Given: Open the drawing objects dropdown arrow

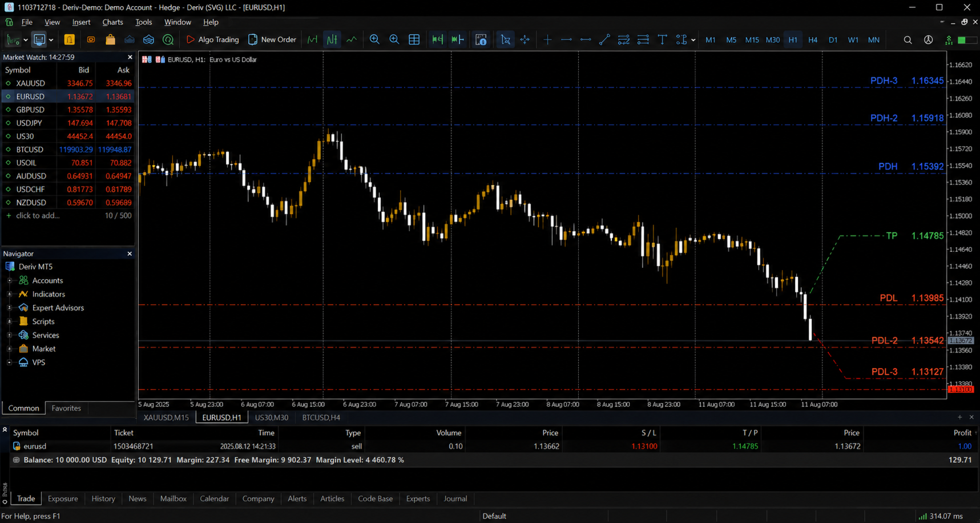Looking at the screenshot, I should [693, 40].
